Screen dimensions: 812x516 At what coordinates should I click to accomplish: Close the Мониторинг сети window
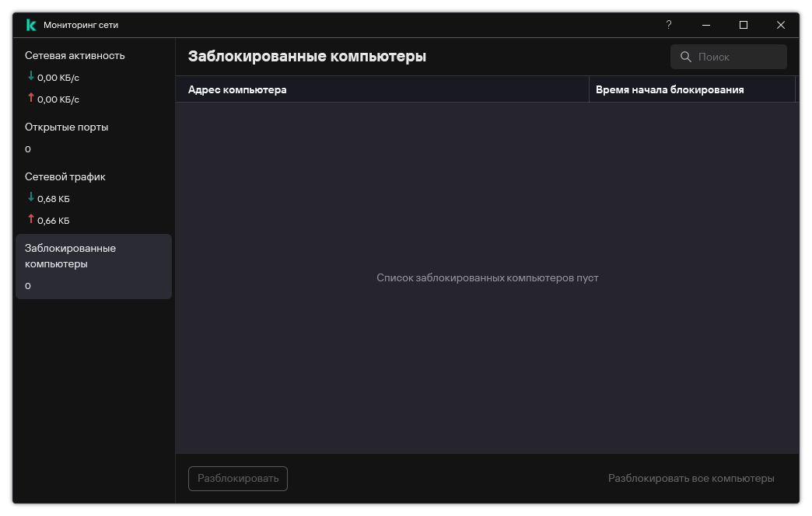(x=780, y=25)
